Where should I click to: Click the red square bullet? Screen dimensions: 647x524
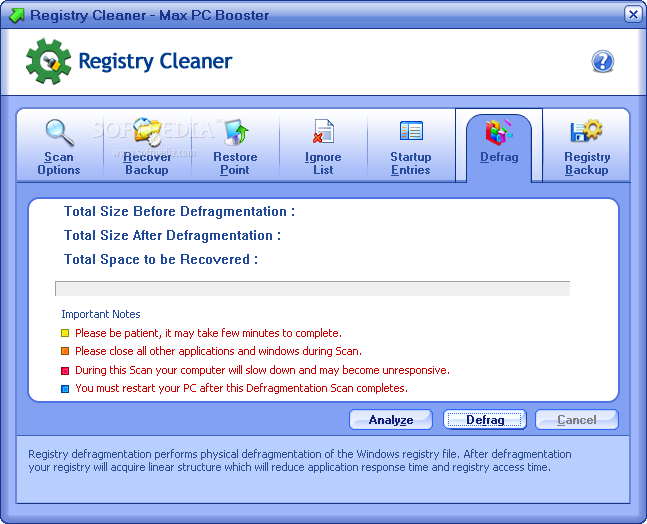(65, 370)
